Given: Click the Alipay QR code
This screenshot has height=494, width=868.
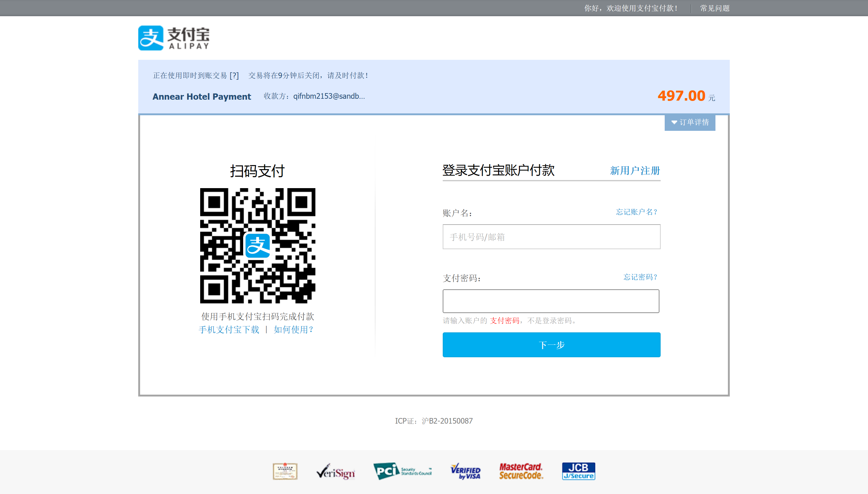Looking at the screenshot, I should [x=258, y=245].
